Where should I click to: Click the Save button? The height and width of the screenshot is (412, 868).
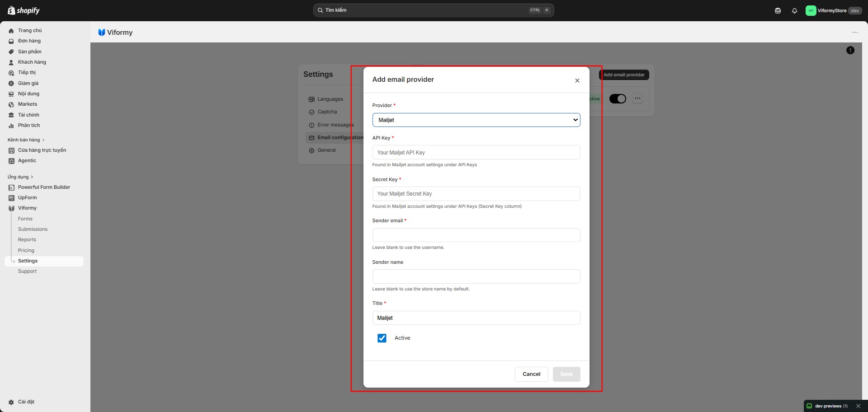[566, 374]
